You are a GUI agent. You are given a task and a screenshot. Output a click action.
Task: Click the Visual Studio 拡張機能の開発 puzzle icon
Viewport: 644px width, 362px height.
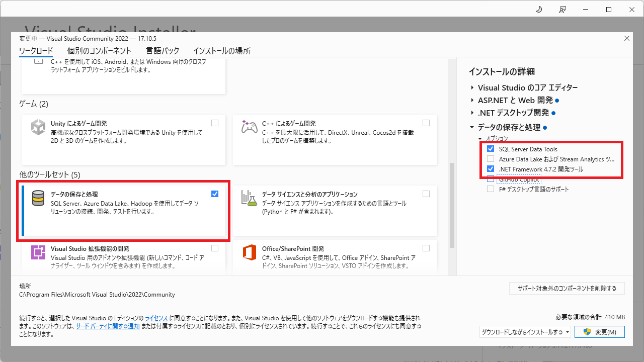pyautogui.click(x=38, y=253)
